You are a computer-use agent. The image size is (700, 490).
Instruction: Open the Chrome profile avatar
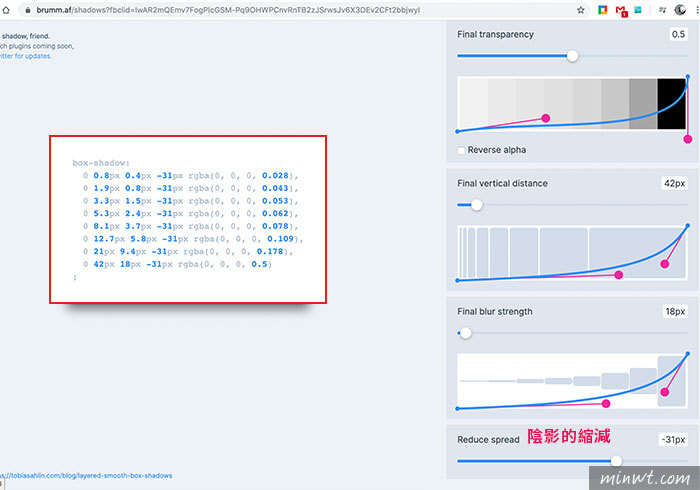[x=680, y=10]
